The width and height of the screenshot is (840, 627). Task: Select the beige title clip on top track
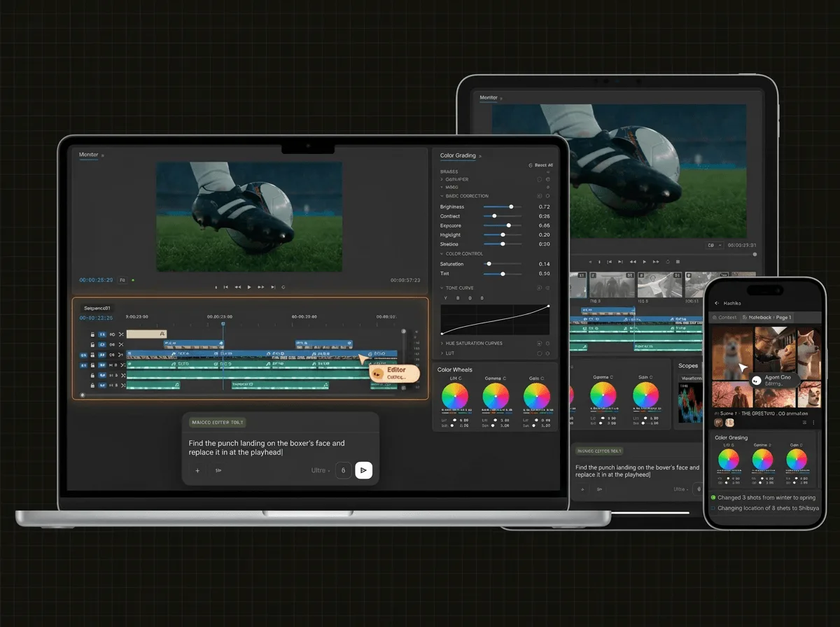point(146,334)
